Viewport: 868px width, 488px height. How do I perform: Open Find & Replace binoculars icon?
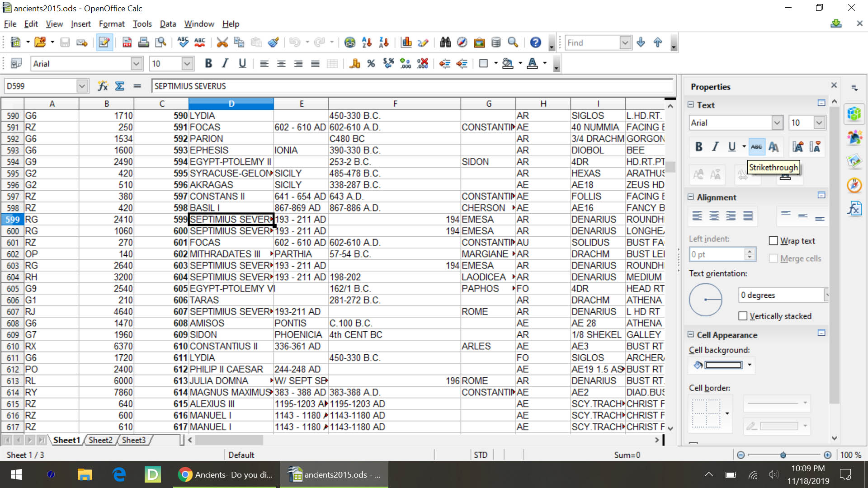(445, 42)
